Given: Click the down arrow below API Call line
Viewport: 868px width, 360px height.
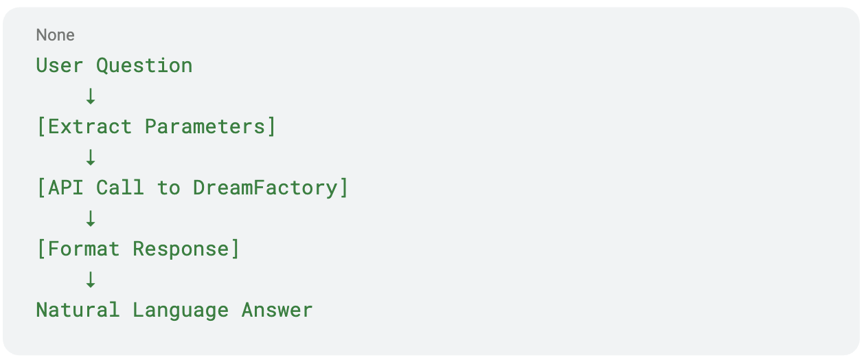Looking at the screenshot, I should [90, 218].
